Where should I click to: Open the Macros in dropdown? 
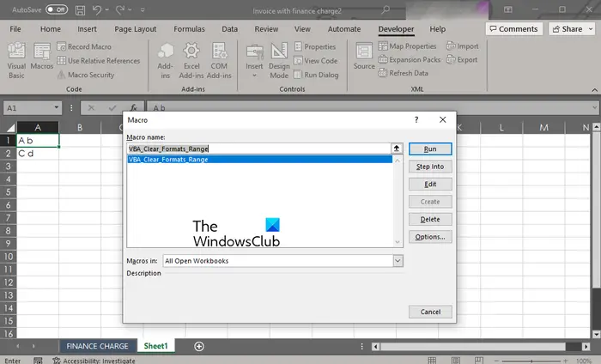pos(398,261)
